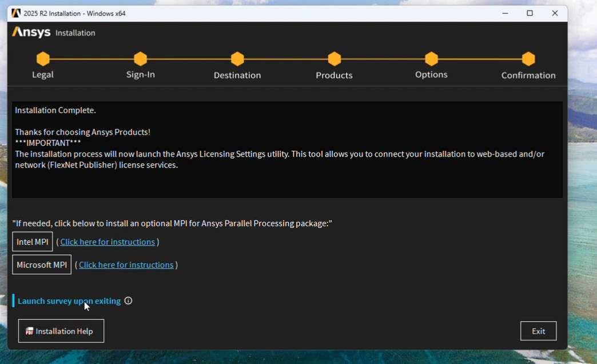597x364 pixels.
Task: Click the Ansys logo in title bar
Action: 16,13
